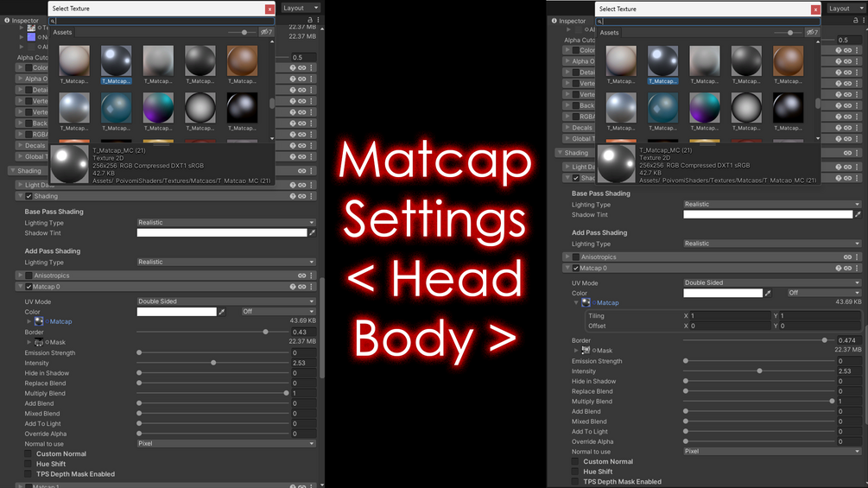Image resolution: width=868 pixels, height=488 pixels.
Task: Click Intensity slider handle in right Inspector
Action: [759, 371]
